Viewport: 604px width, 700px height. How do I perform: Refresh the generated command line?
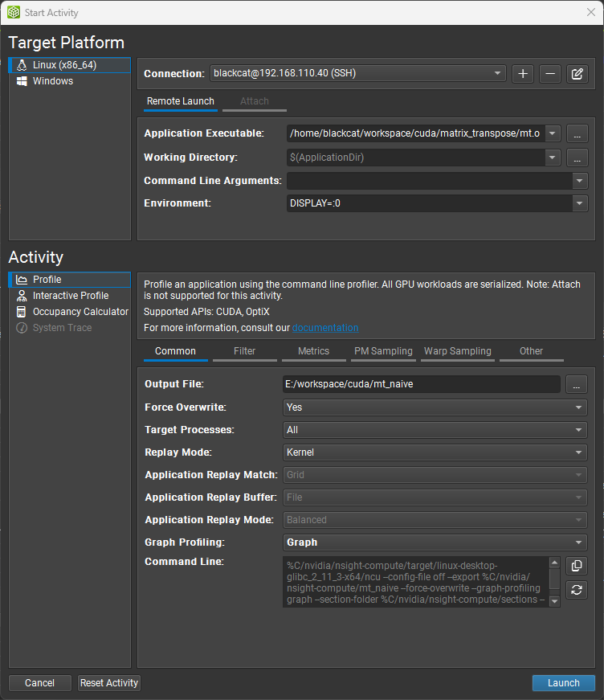[577, 591]
